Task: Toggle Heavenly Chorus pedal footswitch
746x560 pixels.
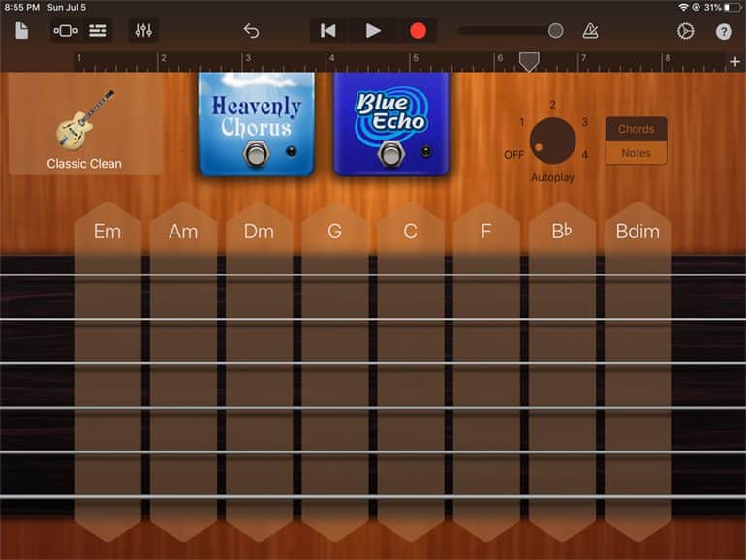Action: pyautogui.click(x=256, y=155)
